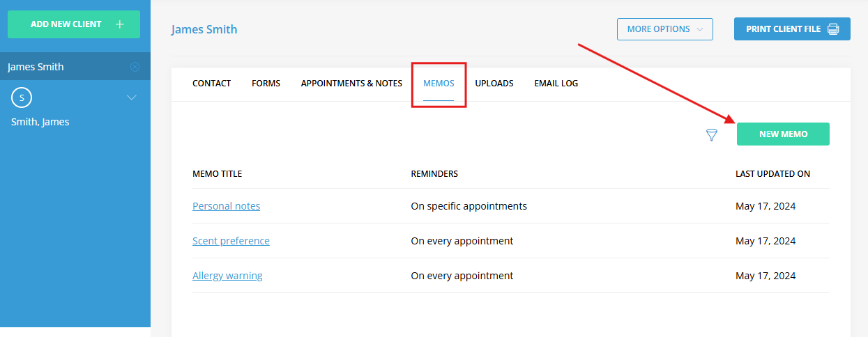Switch to the Contact tab

click(211, 84)
